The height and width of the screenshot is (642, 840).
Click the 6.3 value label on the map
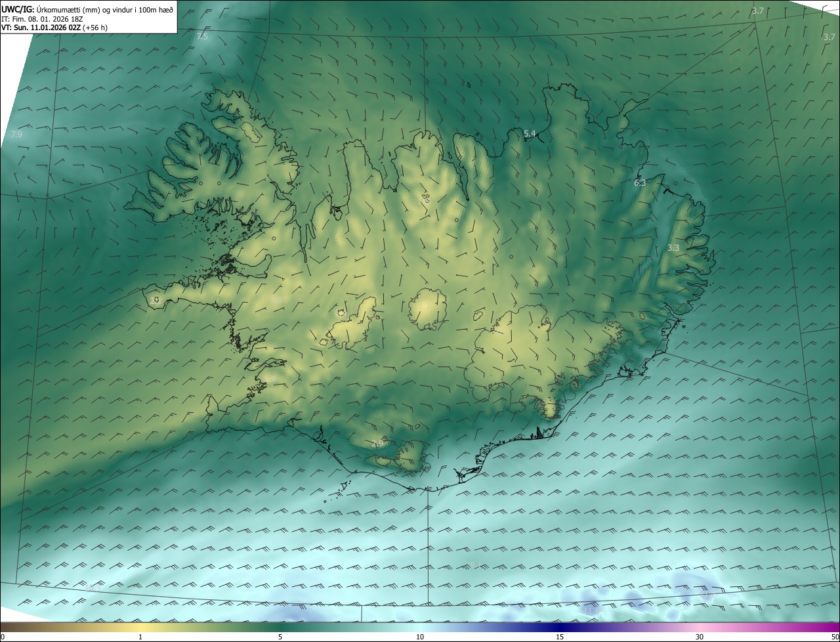point(640,182)
